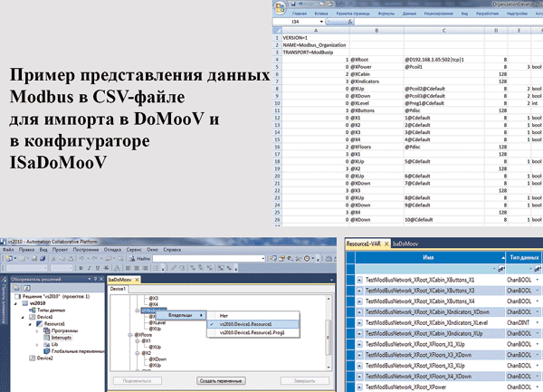The height and width of the screenshot is (392, 543).
Task: Click the Подключиться button
Action: 138,380
